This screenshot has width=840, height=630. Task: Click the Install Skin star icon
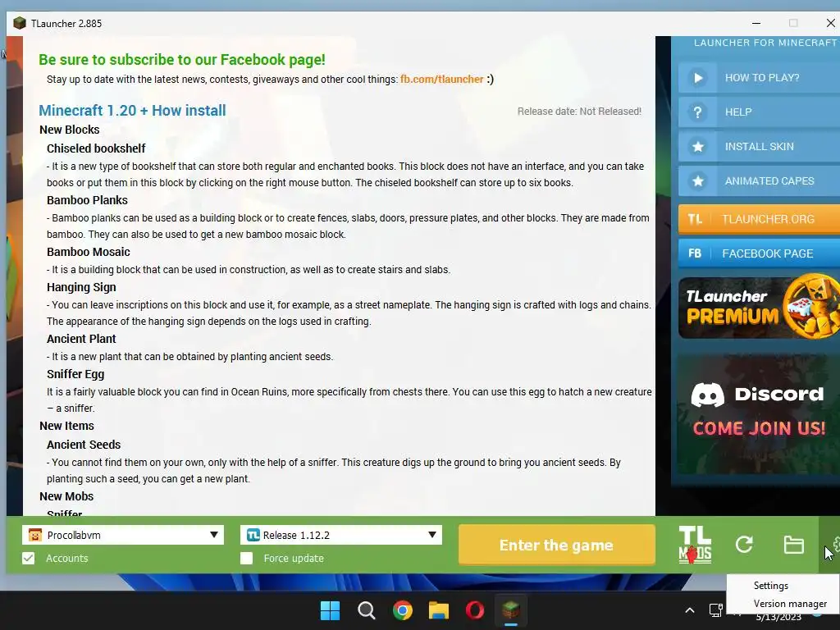[x=697, y=146]
